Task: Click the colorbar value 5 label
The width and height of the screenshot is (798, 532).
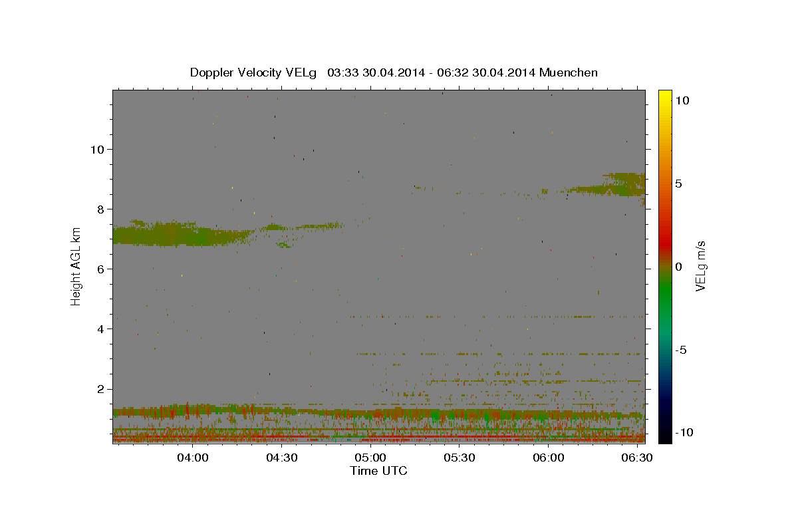Action: pos(679,183)
